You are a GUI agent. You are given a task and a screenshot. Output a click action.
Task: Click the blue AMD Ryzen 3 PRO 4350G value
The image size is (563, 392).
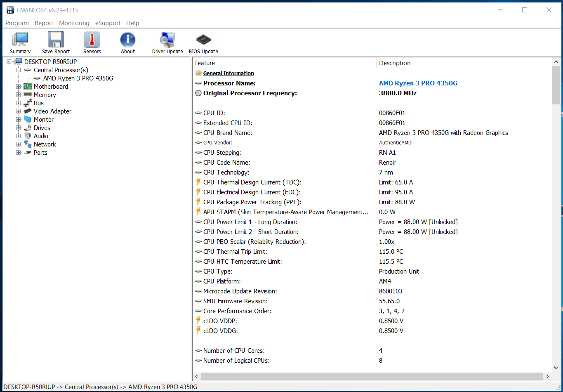(418, 83)
